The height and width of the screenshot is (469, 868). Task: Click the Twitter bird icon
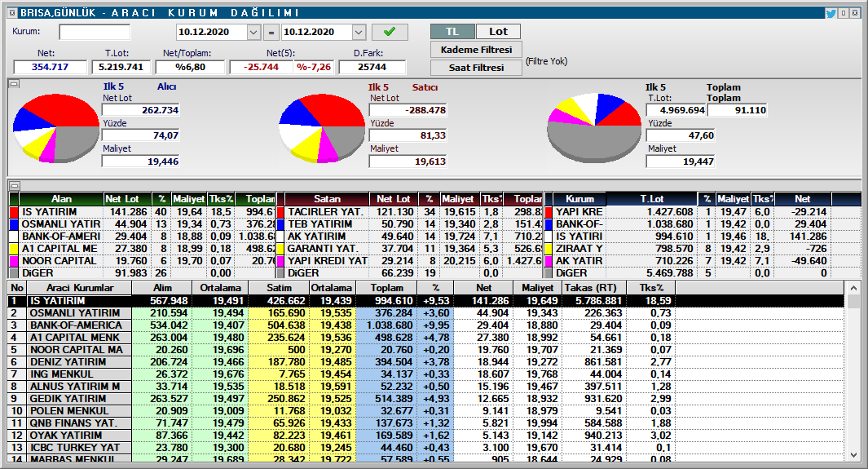click(831, 13)
